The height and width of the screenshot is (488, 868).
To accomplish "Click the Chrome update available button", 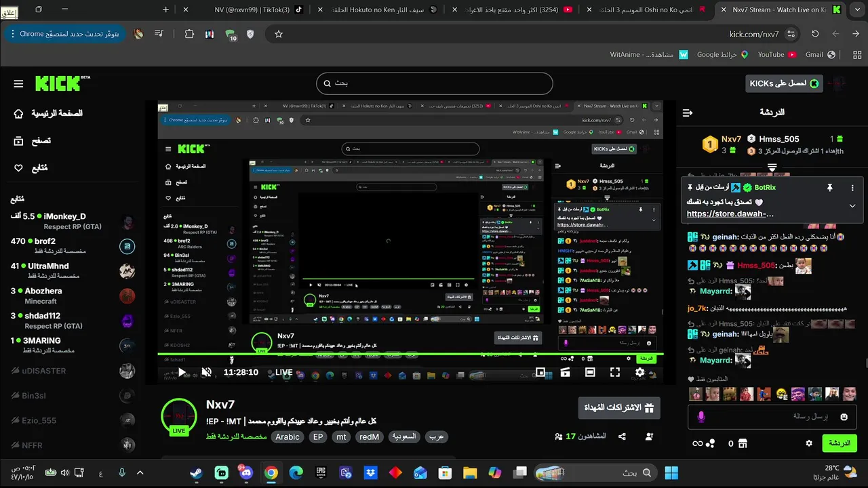I will pos(65,34).
